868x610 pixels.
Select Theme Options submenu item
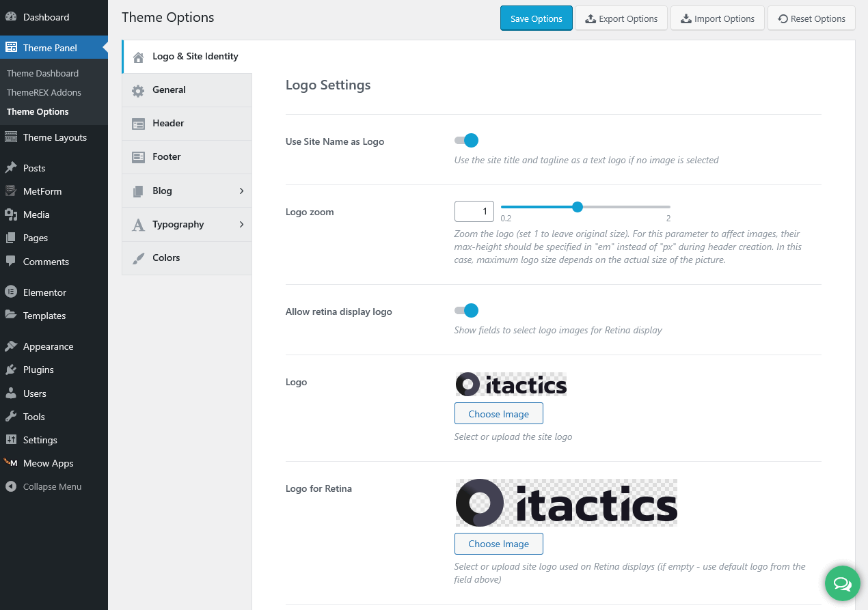38,111
